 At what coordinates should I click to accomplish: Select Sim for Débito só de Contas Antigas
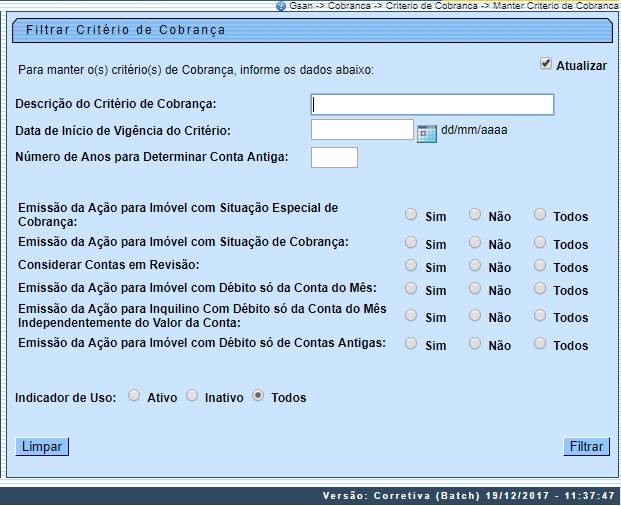pos(411,343)
